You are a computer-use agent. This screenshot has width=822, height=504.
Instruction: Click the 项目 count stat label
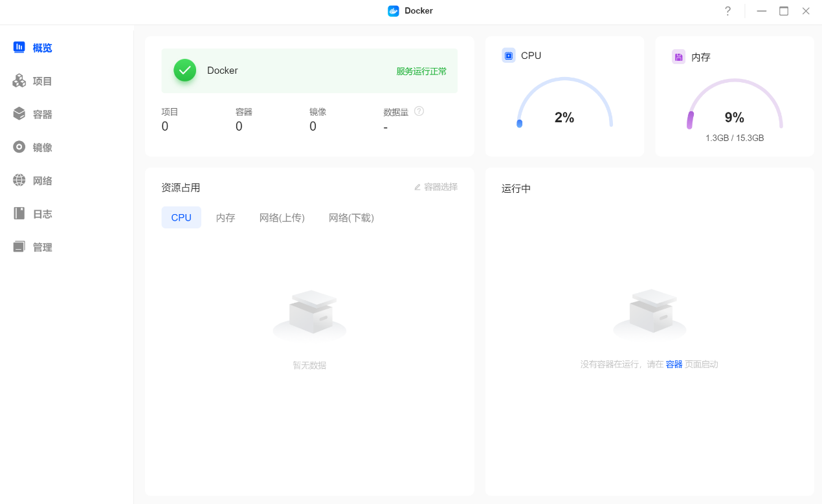tap(170, 112)
